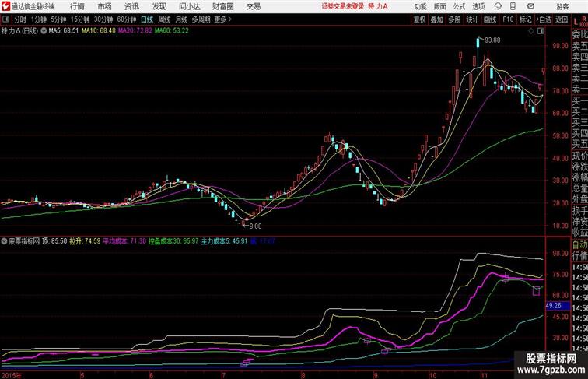Open the 市场 menu
588x379 pixels.
coord(105,6)
